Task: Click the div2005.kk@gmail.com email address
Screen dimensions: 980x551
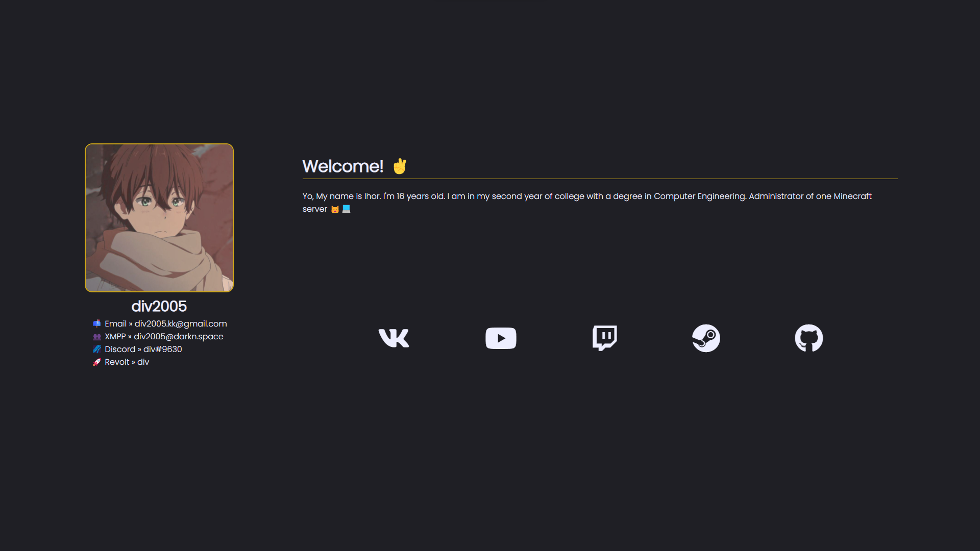Action: point(181,323)
